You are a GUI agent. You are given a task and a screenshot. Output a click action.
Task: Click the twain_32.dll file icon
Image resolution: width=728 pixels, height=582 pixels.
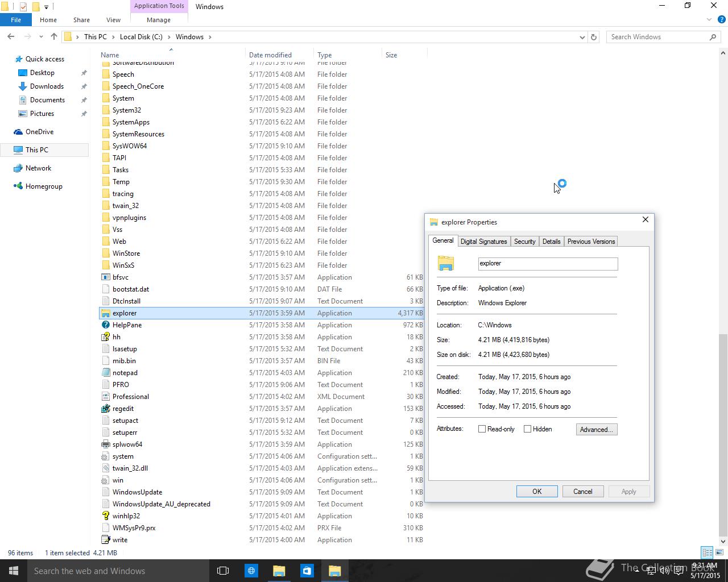[x=106, y=468]
